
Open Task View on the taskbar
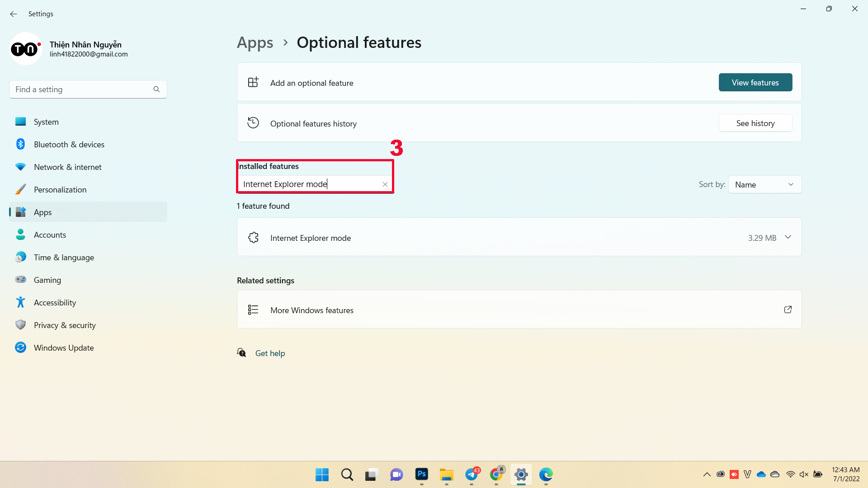click(372, 474)
